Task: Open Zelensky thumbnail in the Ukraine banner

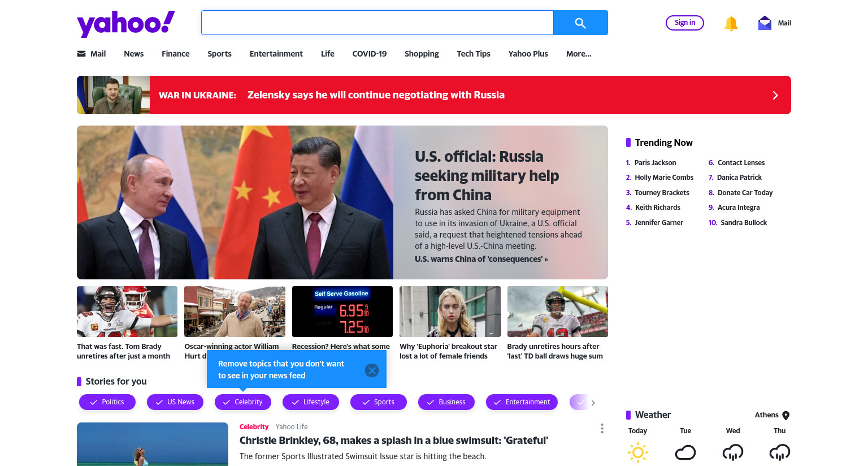Action: 113,95
